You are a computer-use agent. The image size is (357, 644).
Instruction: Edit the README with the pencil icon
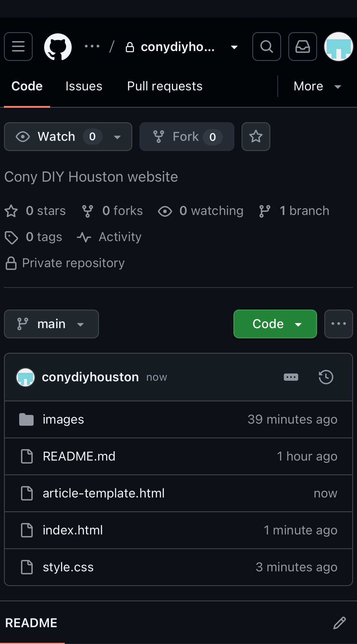(340, 623)
